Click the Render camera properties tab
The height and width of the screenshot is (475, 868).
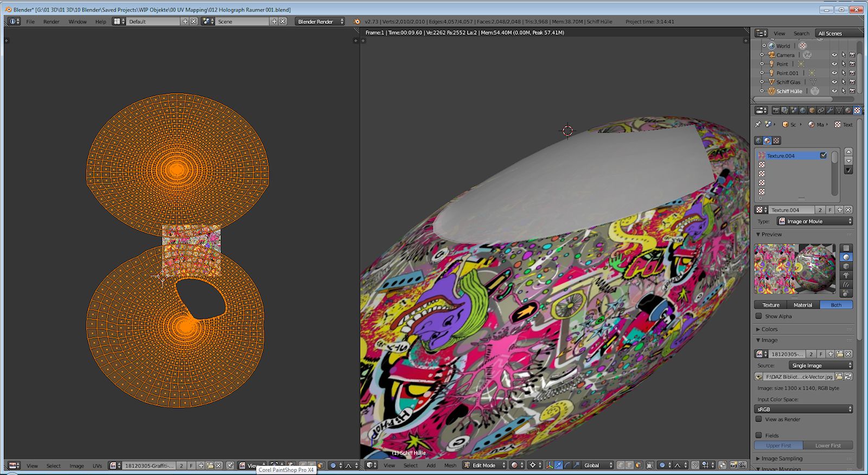(776, 110)
